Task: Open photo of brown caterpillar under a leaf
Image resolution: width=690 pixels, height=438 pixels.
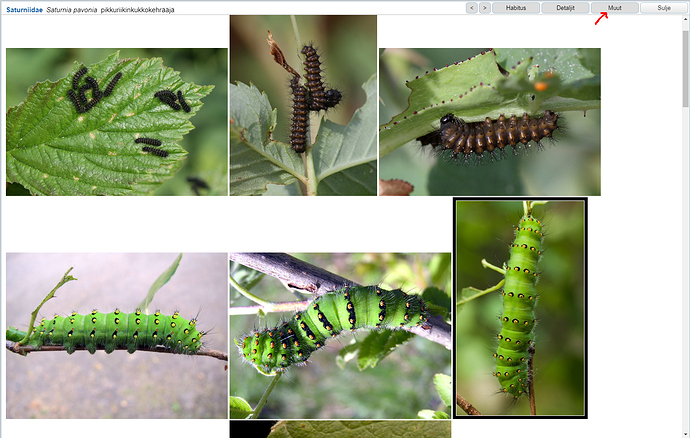Action: (x=490, y=122)
